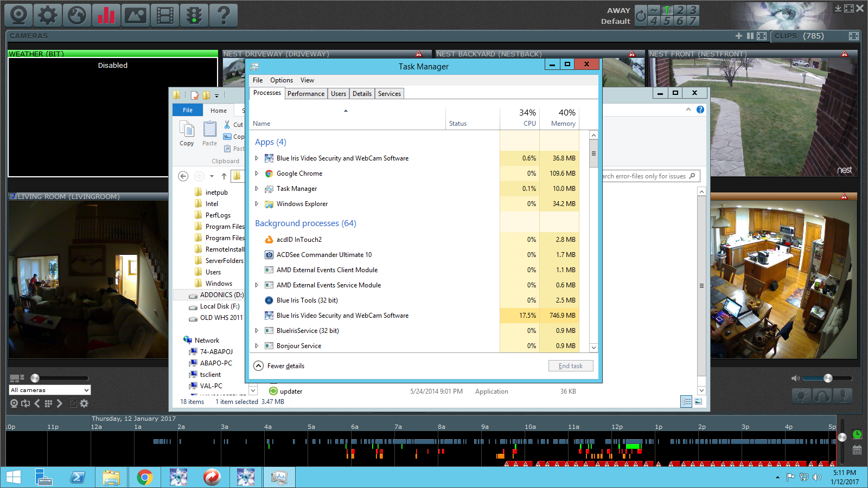The image size is (868, 488).
Task: Expand Clips panel with its fullscreen icon
Action: point(854,36)
